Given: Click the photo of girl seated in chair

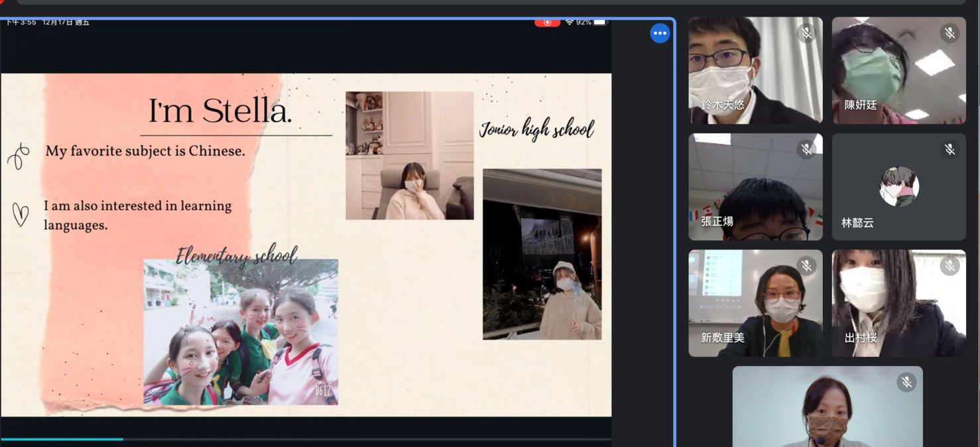Looking at the screenshot, I should click(x=410, y=156).
